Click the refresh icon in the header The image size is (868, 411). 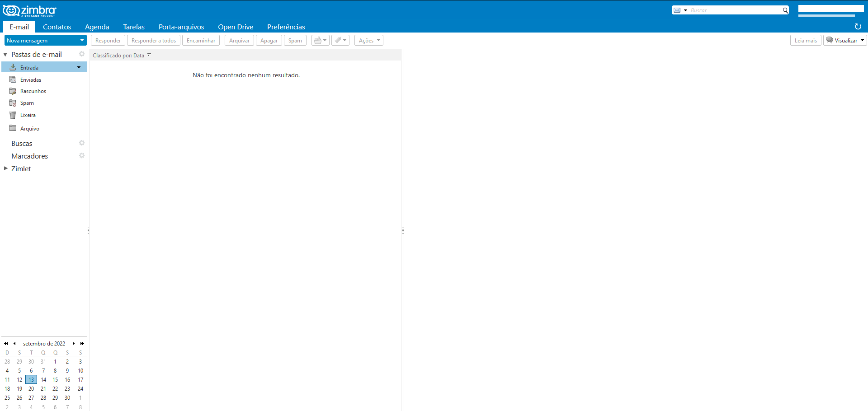[x=858, y=27]
